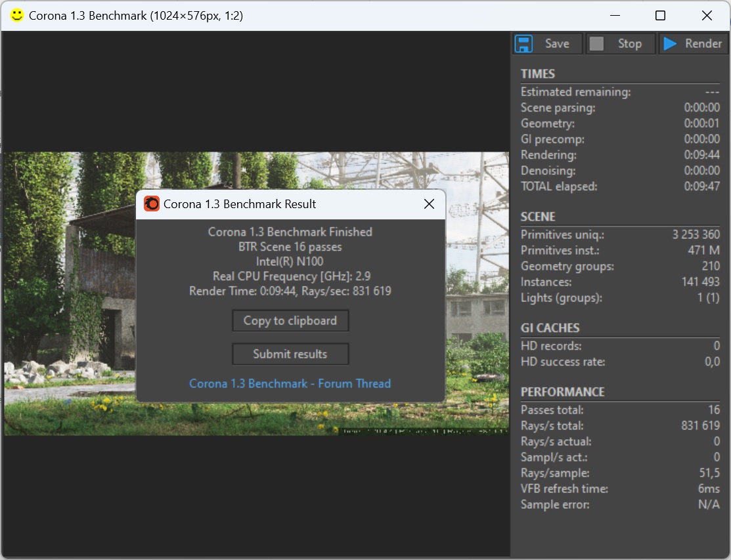Open Corona 1.3 Benchmark Forum Thread link
This screenshot has height=560, width=731.
coord(290,383)
